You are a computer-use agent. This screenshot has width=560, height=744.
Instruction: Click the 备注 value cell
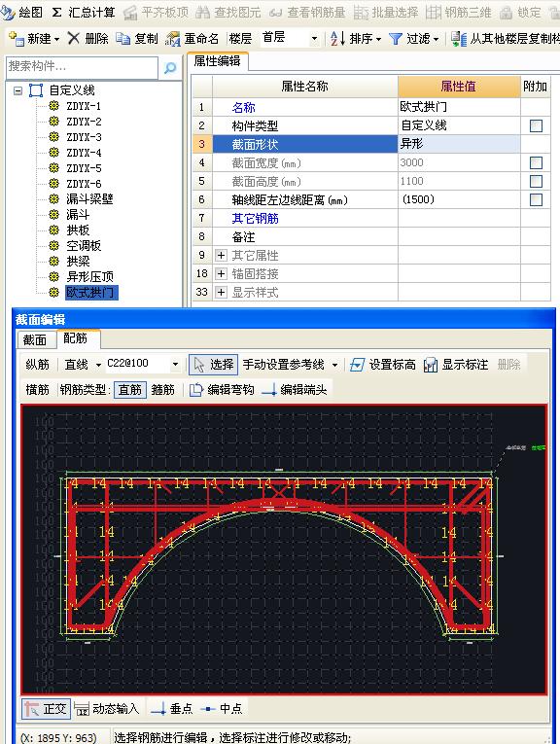click(459, 236)
